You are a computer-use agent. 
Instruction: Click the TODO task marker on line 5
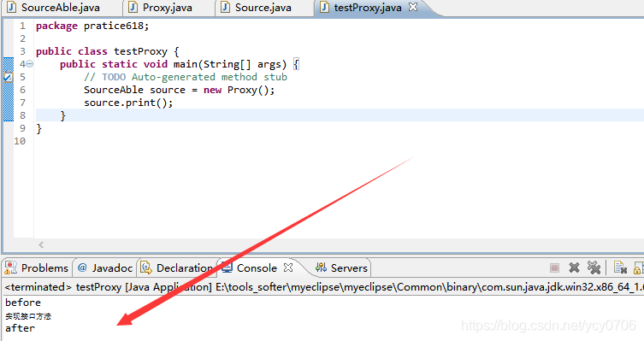(9, 77)
